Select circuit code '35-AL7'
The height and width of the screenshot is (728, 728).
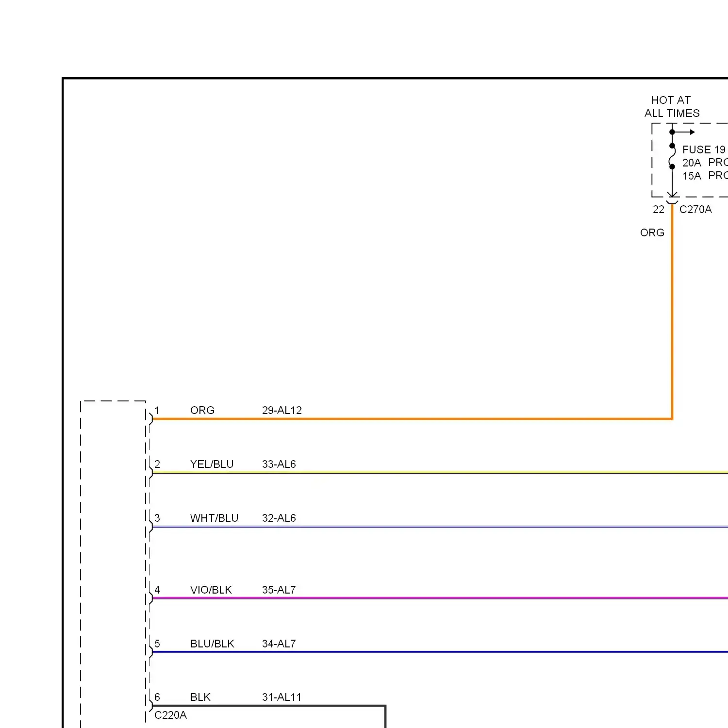point(279,590)
